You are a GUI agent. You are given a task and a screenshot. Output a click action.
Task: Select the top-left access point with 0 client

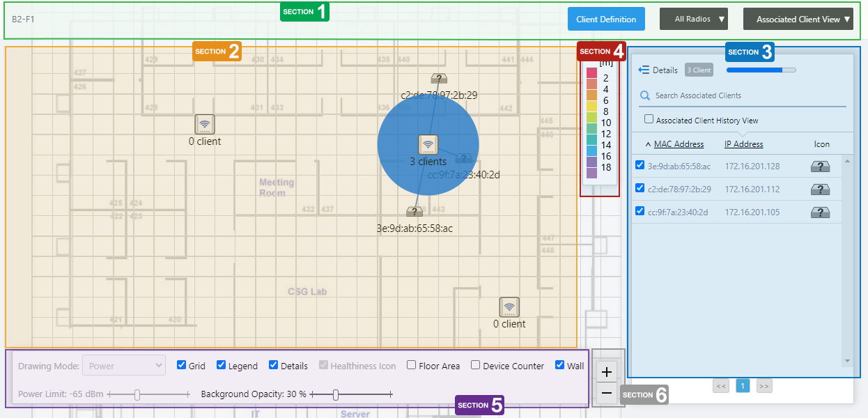tap(205, 124)
